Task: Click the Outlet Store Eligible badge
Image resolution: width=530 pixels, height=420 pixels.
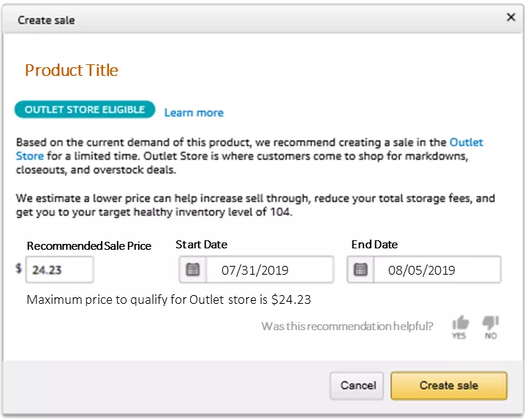Action: pyautogui.click(x=85, y=110)
